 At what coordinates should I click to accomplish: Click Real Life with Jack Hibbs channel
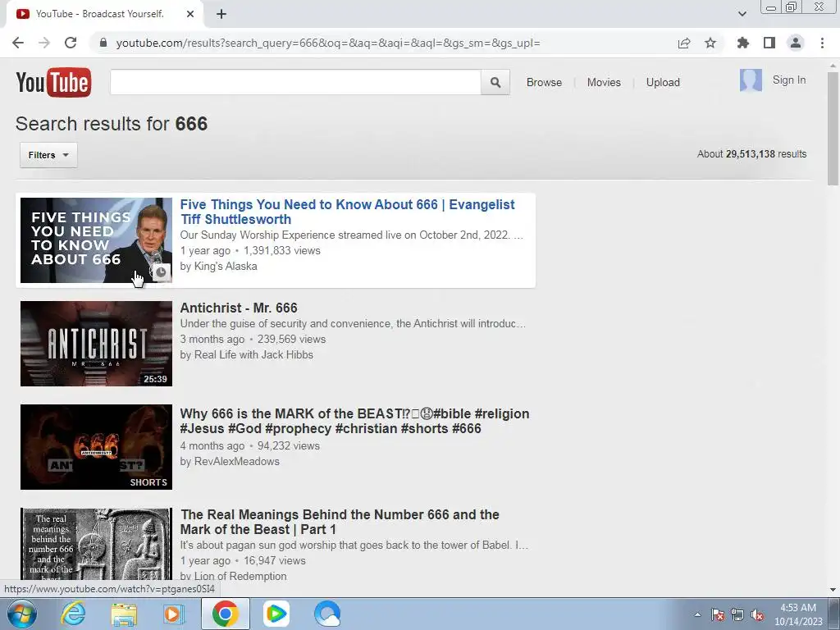coord(253,354)
